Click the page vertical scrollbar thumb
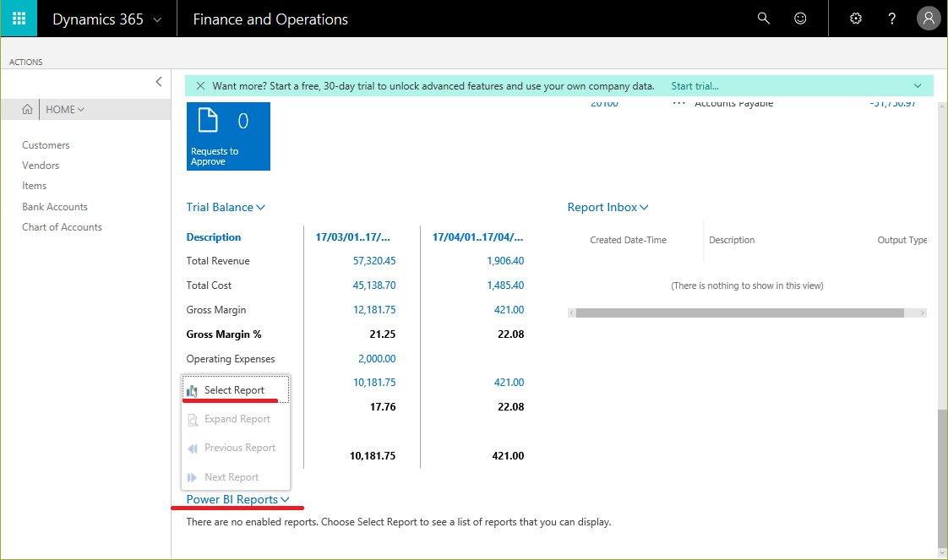Screen dimensions: 948x560 pos(941,477)
